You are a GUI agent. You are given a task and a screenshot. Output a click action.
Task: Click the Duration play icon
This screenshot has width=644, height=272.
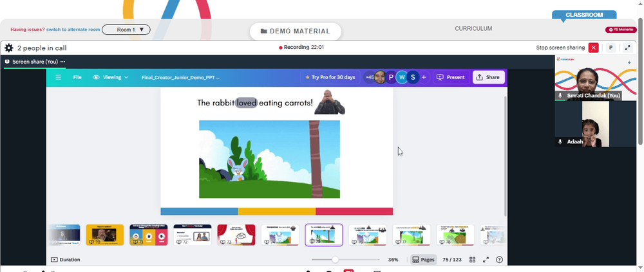pos(54,260)
